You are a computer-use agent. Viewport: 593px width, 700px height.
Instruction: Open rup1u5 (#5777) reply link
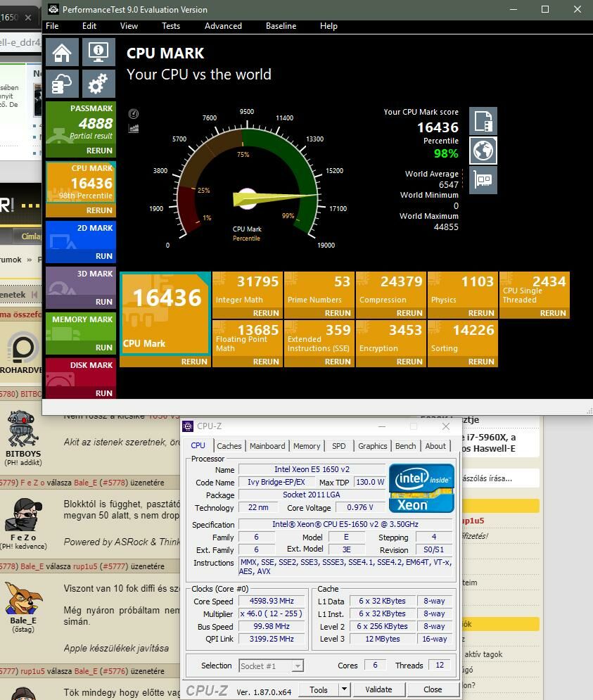click(101, 566)
